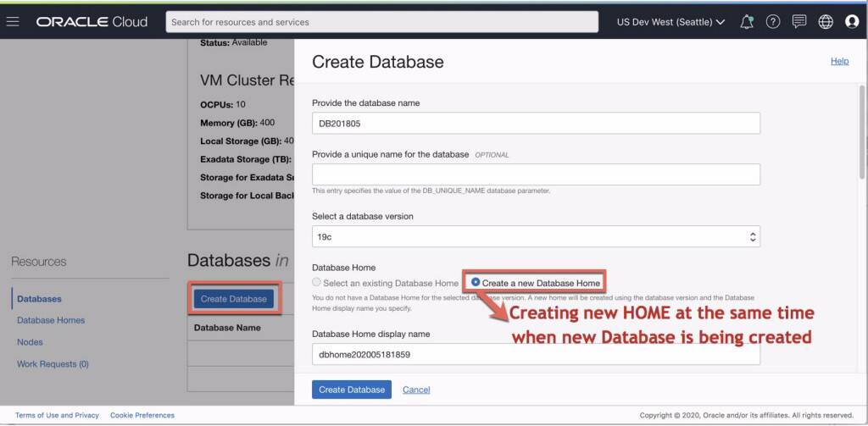Open the notifications bell

[x=747, y=22]
